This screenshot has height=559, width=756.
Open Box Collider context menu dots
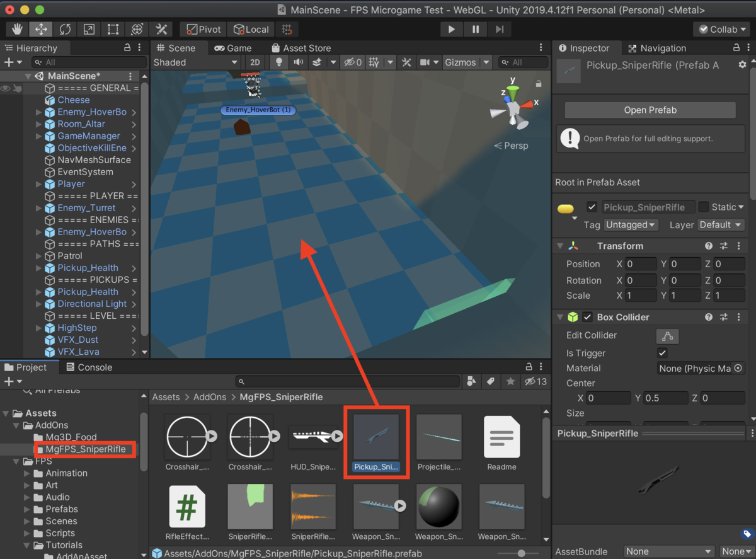click(738, 317)
